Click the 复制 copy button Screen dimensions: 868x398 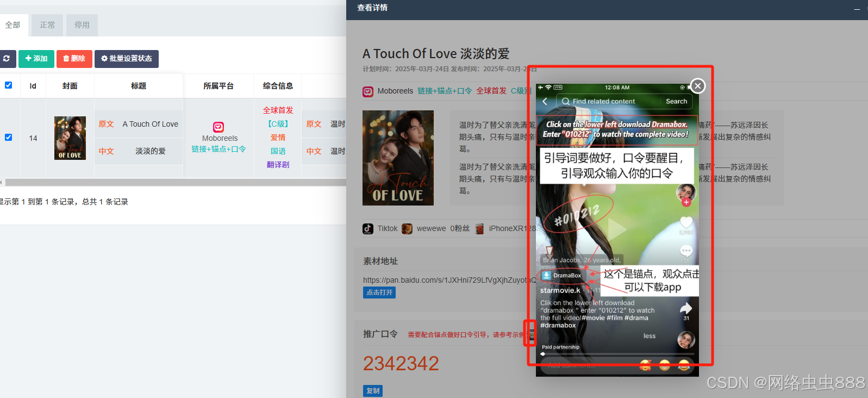(x=373, y=391)
